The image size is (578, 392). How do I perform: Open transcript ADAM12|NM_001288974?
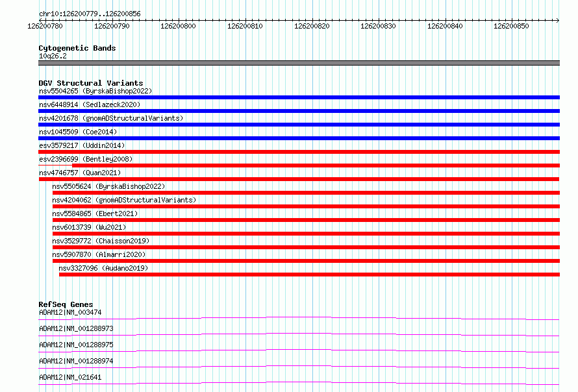(76, 361)
